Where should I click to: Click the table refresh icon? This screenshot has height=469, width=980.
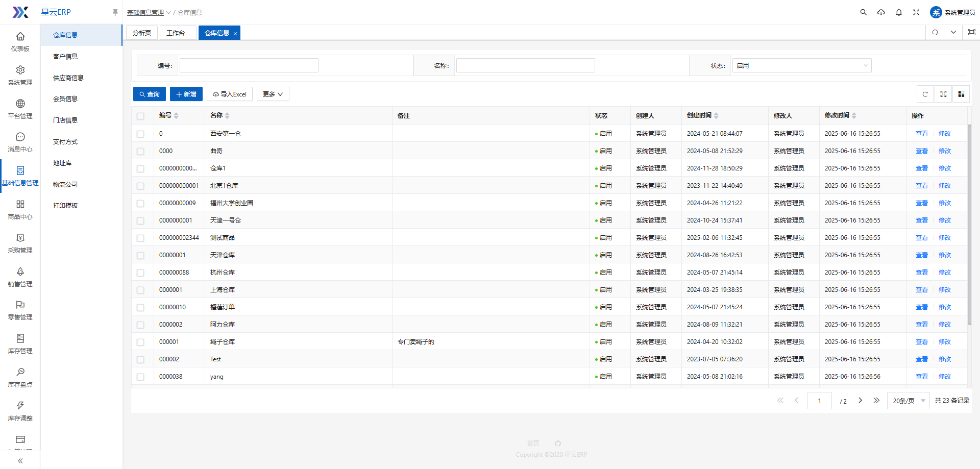point(925,94)
